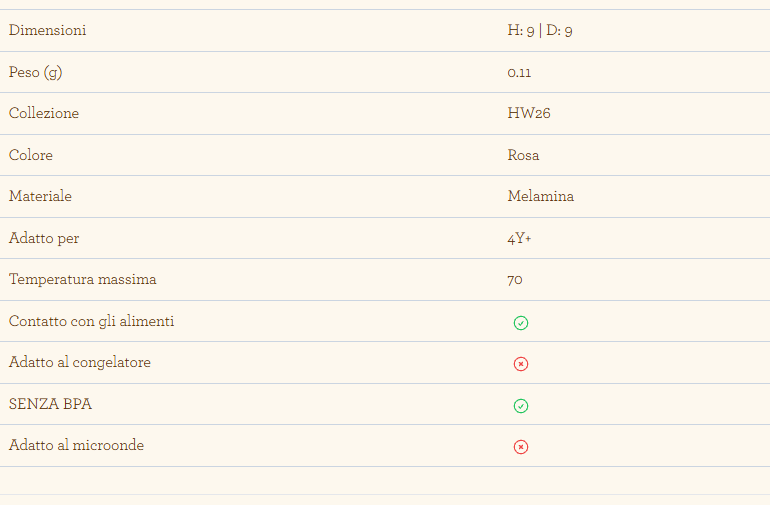
Task: Select the Dimensioni label
Action: tap(48, 30)
